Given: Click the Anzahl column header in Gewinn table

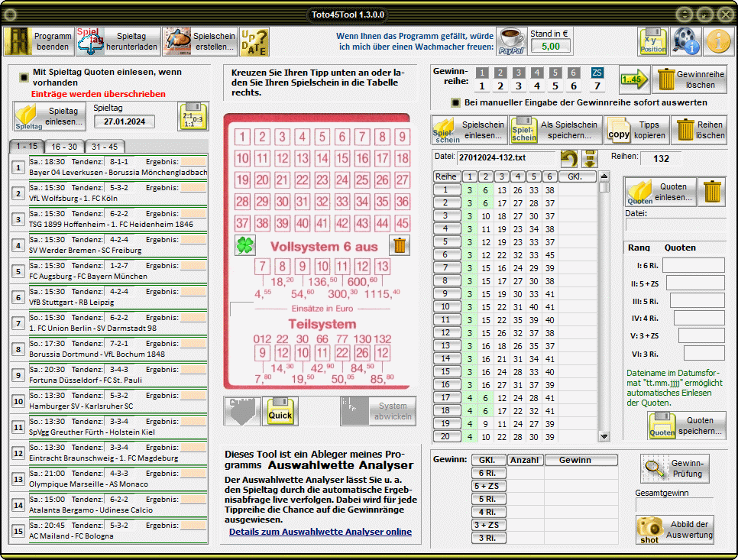Looking at the screenshot, I should (525, 460).
